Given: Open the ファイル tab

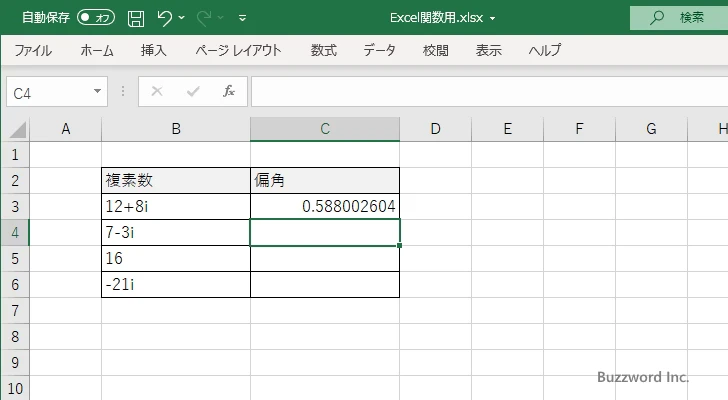Looking at the screenshot, I should coord(33,50).
